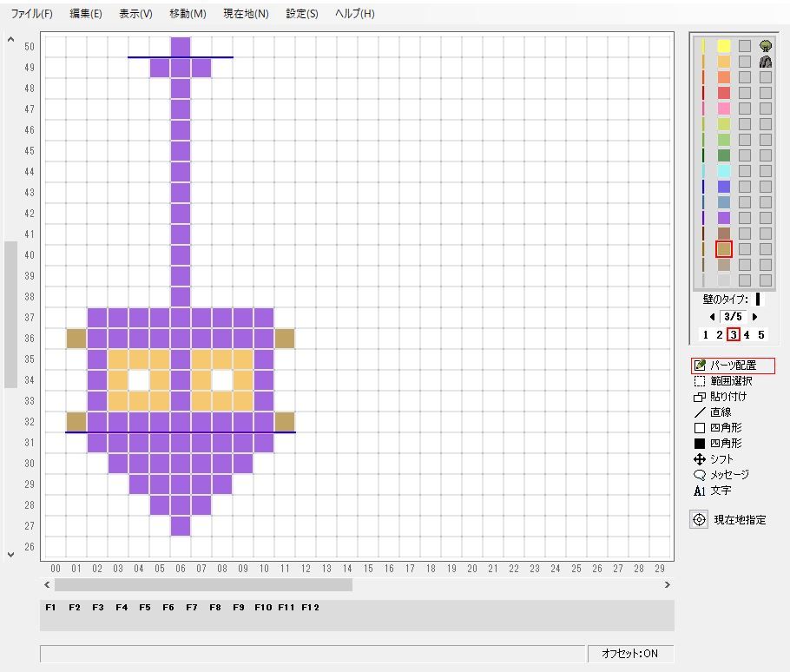The height and width of the screenshot is (672, 790).
Task: Switch to palette page 2
Action: 720,334
